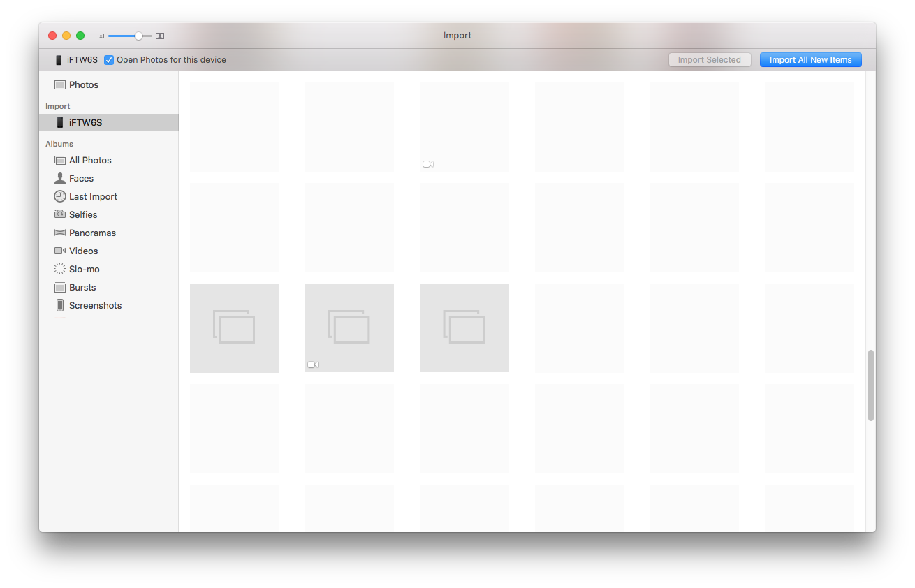Uncheck Open Photos for this device

(109, 60)
